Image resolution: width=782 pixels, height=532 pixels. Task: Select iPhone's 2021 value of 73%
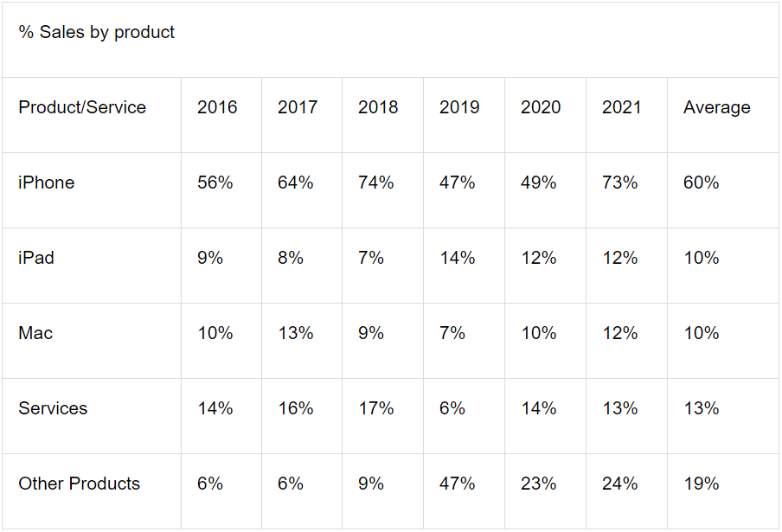click(620, 183)
